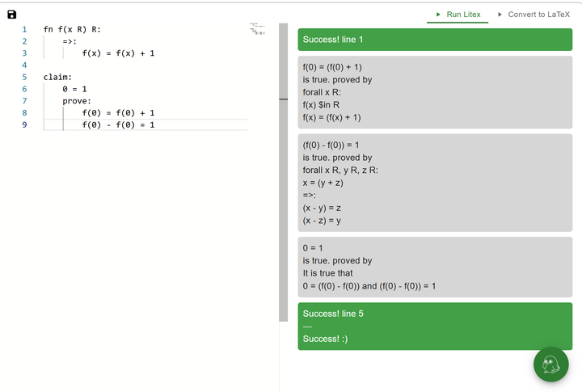Open the bird mascot chat button
The width and height of the screenshot is (582, 392).
550,365
